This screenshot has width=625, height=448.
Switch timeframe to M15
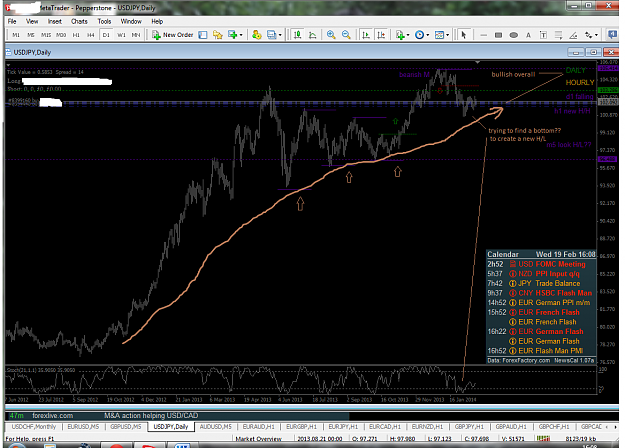[x=46, y=35]
